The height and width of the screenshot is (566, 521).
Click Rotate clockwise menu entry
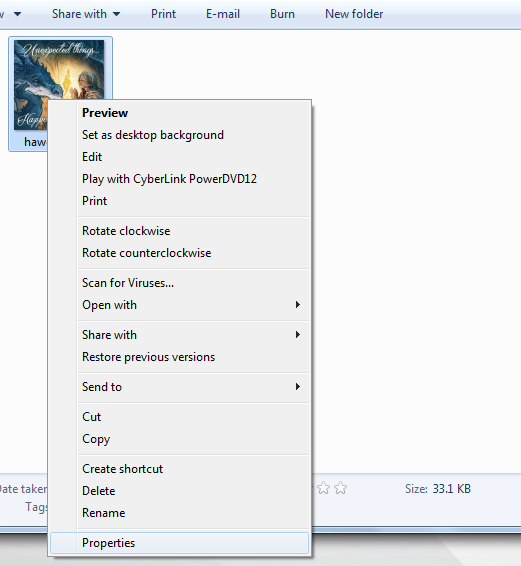pyautogui.click(x=179, y=231)
